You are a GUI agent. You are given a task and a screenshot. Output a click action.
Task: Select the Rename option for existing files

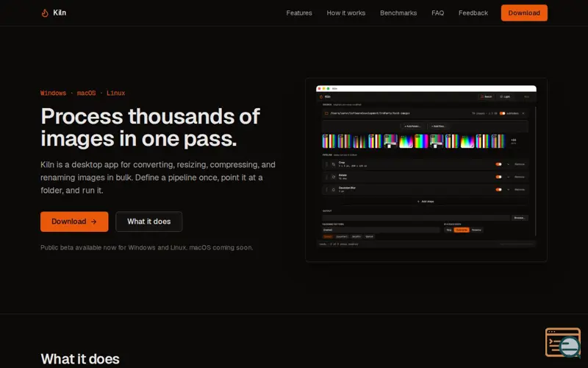point(476,230)
